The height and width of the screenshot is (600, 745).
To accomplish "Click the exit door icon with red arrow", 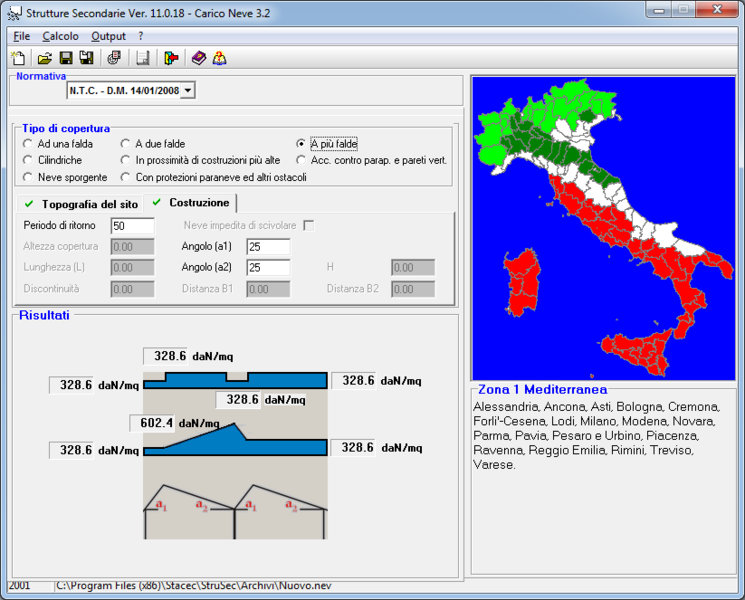I will (171, 58).
